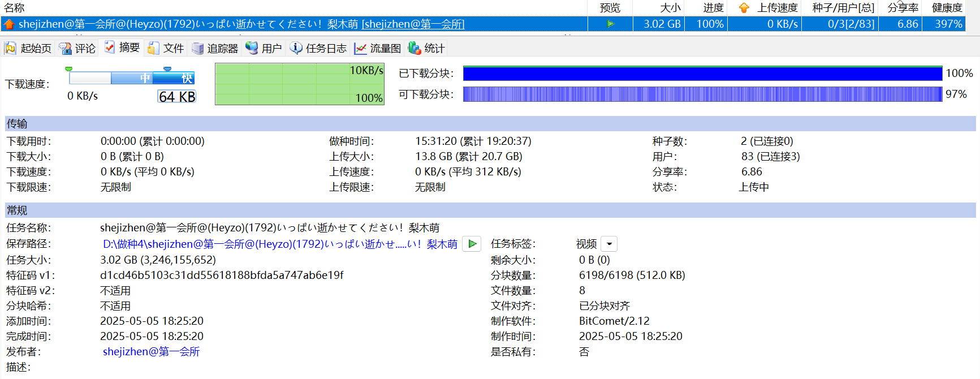Click the 流量图 chart icon

360,49
